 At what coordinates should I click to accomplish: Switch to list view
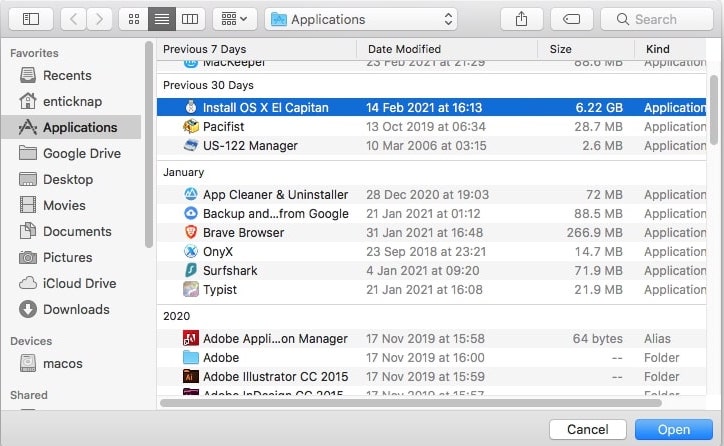[162, 19]
